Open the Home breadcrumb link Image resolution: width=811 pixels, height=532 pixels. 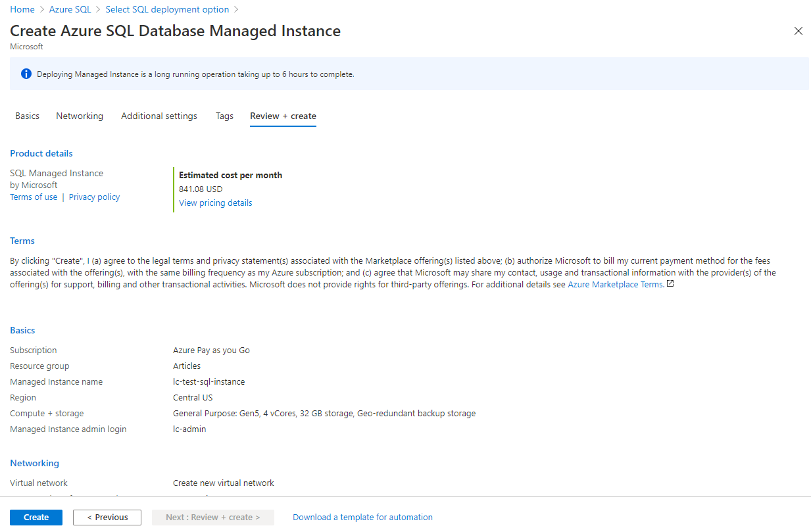point(22,9)
